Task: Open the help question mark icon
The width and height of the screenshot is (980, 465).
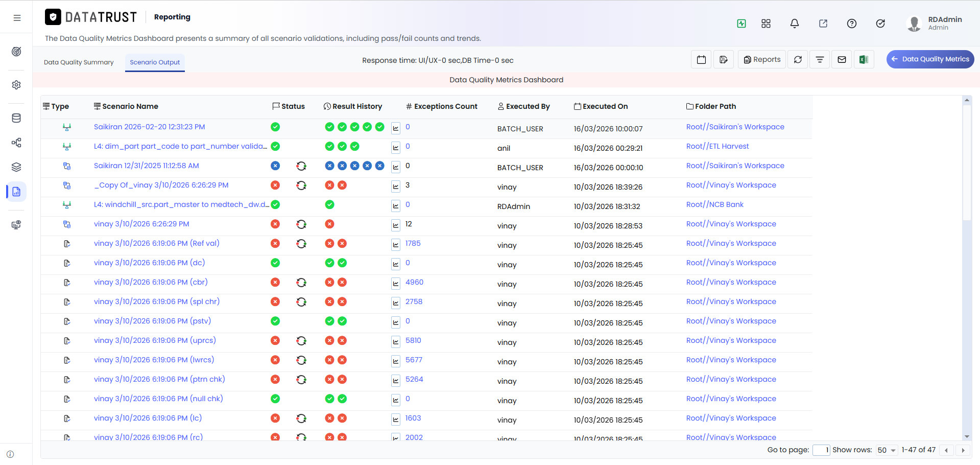Action: click(851, 24)
